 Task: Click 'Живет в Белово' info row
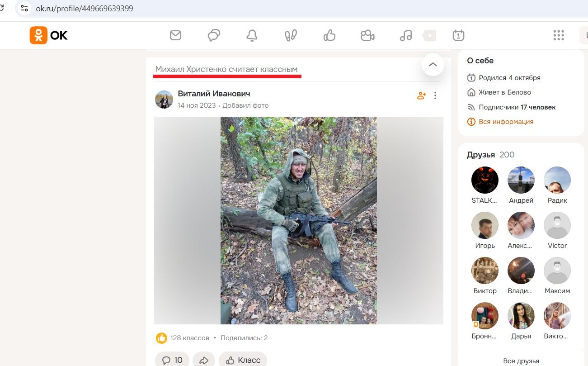(x=499, y=92)
